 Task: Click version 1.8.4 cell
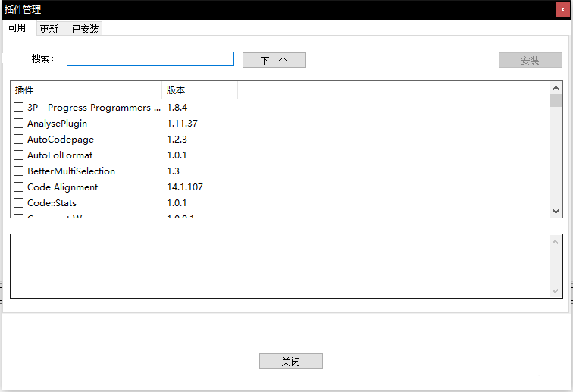coord(177,108)
